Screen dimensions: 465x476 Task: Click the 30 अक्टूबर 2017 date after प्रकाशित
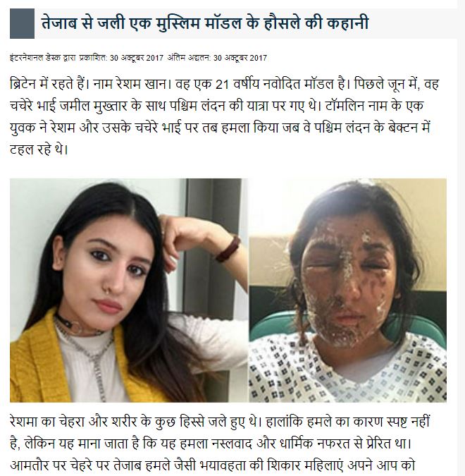pos(137,58)
